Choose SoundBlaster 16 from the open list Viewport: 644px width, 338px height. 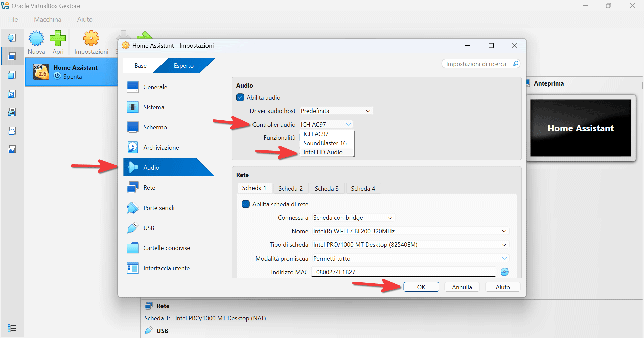coord(327,143)
